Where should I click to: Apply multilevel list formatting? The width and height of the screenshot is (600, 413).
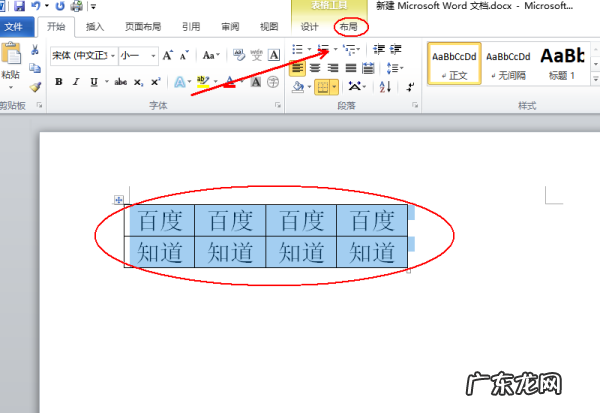coord(349,49)
